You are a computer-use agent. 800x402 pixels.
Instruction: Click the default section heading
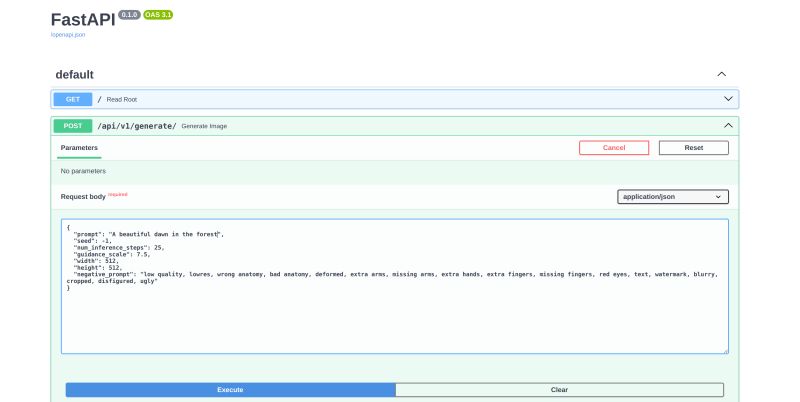[x=74, y=74]
